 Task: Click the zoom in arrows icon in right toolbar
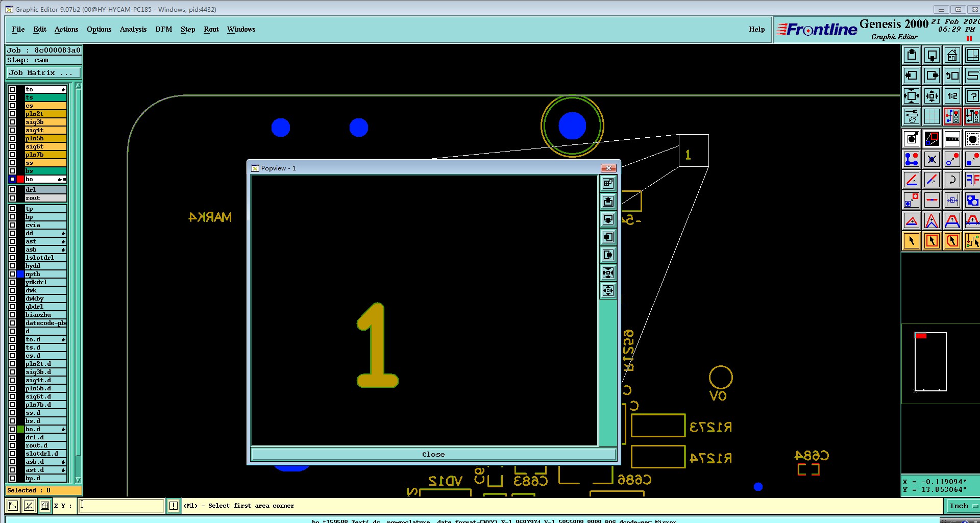pyautogui.click(x=912, y=96)
